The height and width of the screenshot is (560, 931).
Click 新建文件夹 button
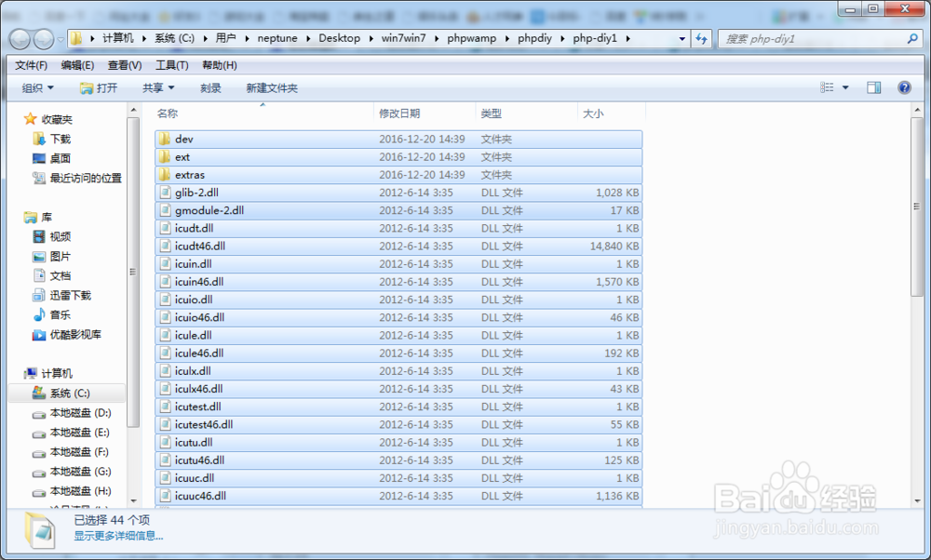click(271, 87)
